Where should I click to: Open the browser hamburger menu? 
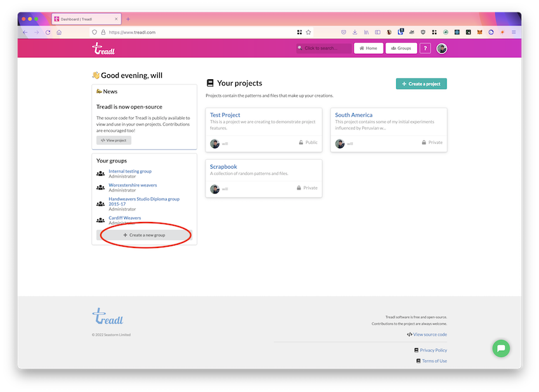[514, 32]
